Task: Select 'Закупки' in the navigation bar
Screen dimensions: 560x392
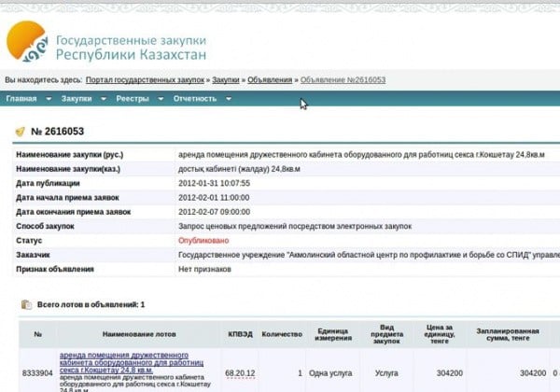Action: tap(77, 98)
